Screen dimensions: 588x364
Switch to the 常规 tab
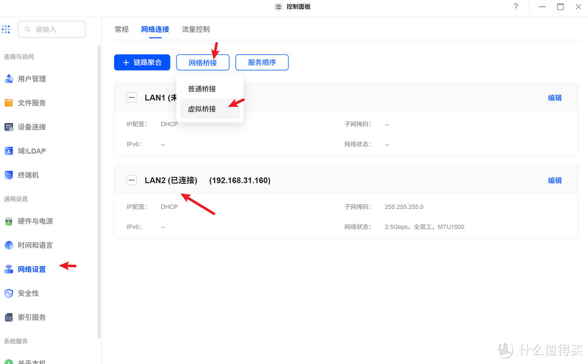click(121, 29)
